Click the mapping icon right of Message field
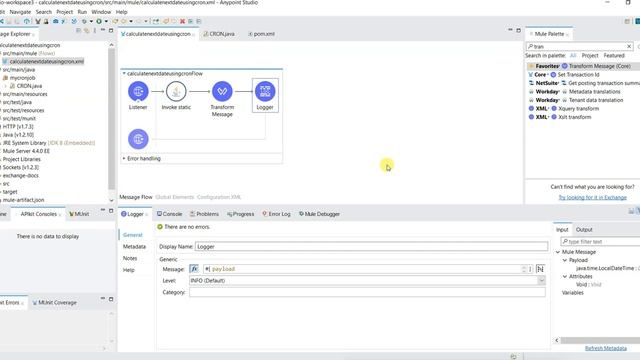 click(x=540, y=269)
